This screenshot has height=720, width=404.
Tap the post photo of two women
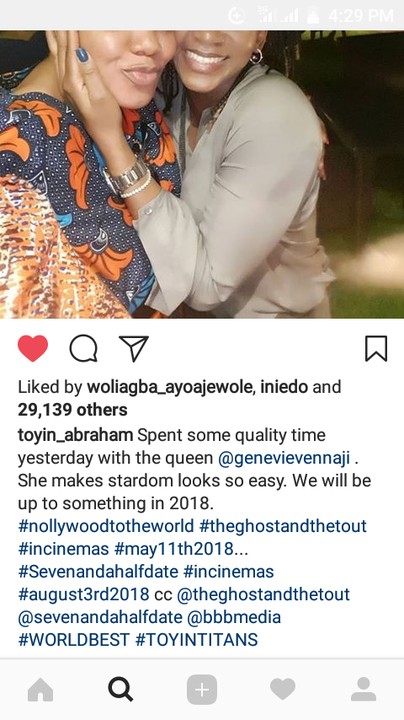(x=202, y=174)
